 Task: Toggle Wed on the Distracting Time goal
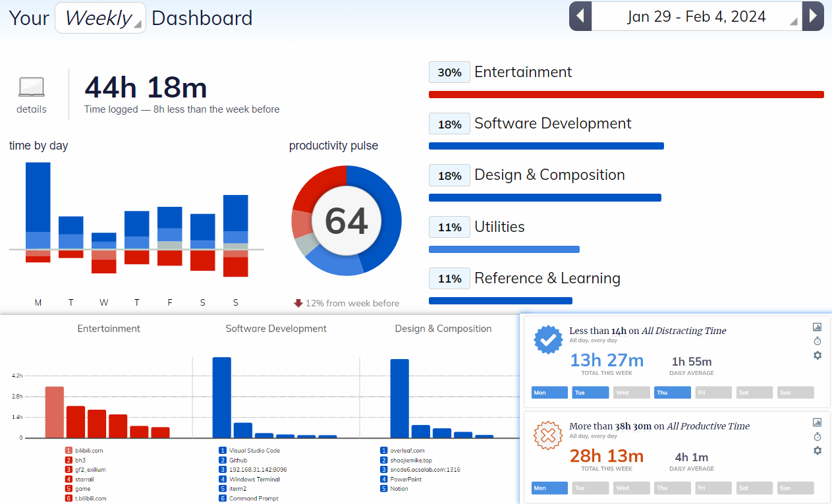(631, 393)
